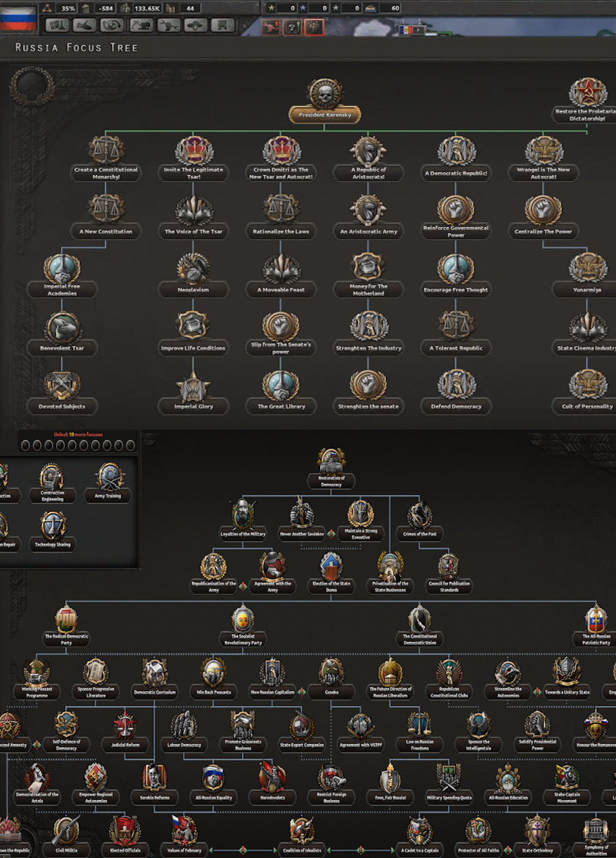Select Defend Democracy focus
Image resolution: width=616 pixels, height=858 pixels.
coord(456,392)
